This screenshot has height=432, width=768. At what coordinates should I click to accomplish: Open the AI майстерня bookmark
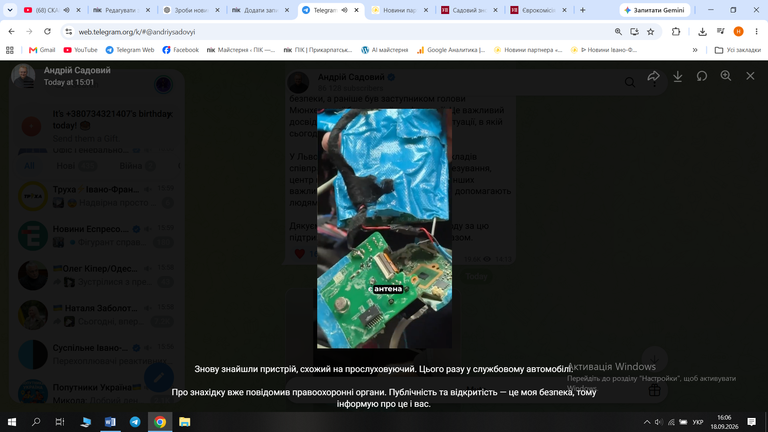(384, 50)
